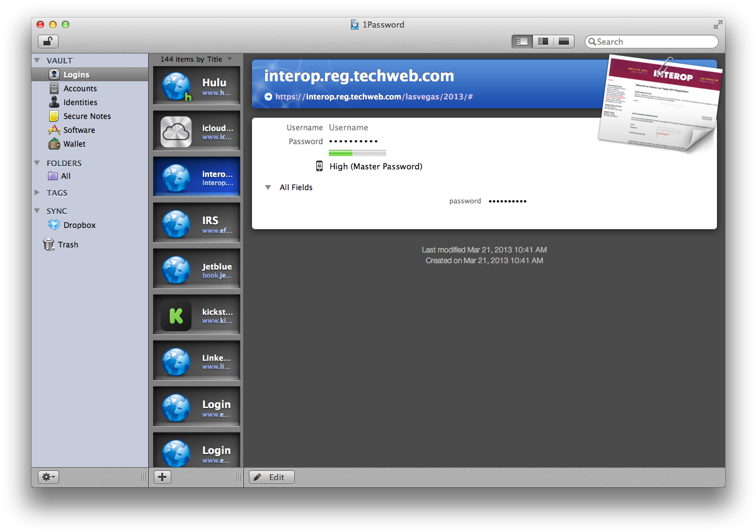Click the Hulu globe icon
Screen dimensions: 756x532
(176, 86)
